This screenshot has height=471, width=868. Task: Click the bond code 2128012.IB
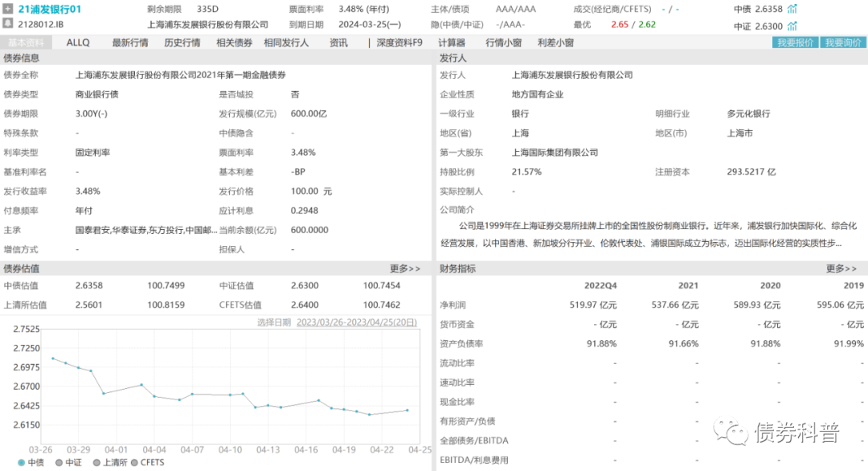(x=41, y=24)
